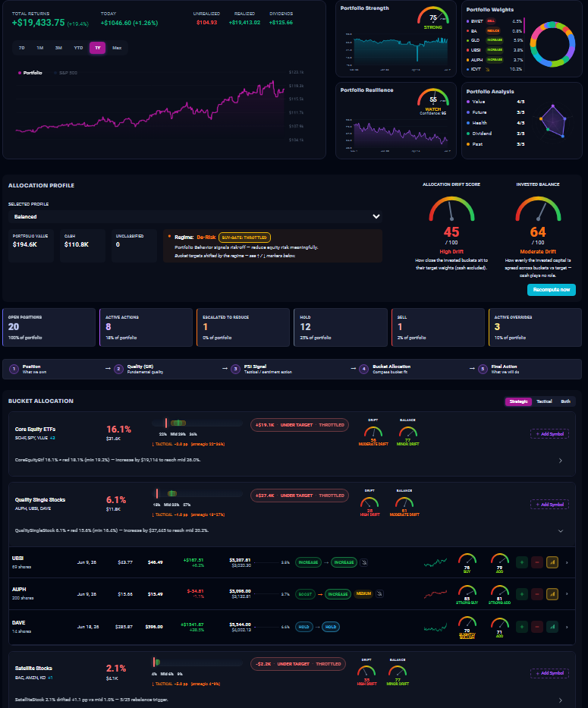Screen dimensions: 588x708
Task: Click the UBSI sparkline chart
Action: [x=435, y=562]
